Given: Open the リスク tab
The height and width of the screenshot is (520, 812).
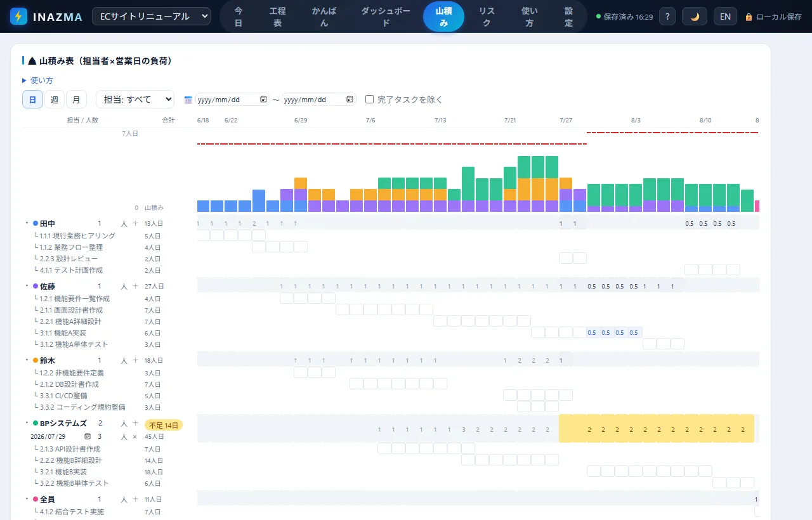Looking at the screenshot, I should coord(487,17).
